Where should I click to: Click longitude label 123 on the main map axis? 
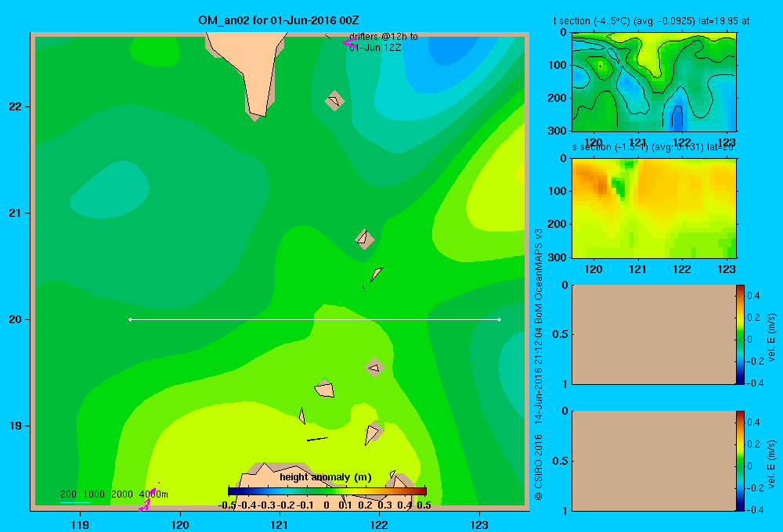[479, 524]
